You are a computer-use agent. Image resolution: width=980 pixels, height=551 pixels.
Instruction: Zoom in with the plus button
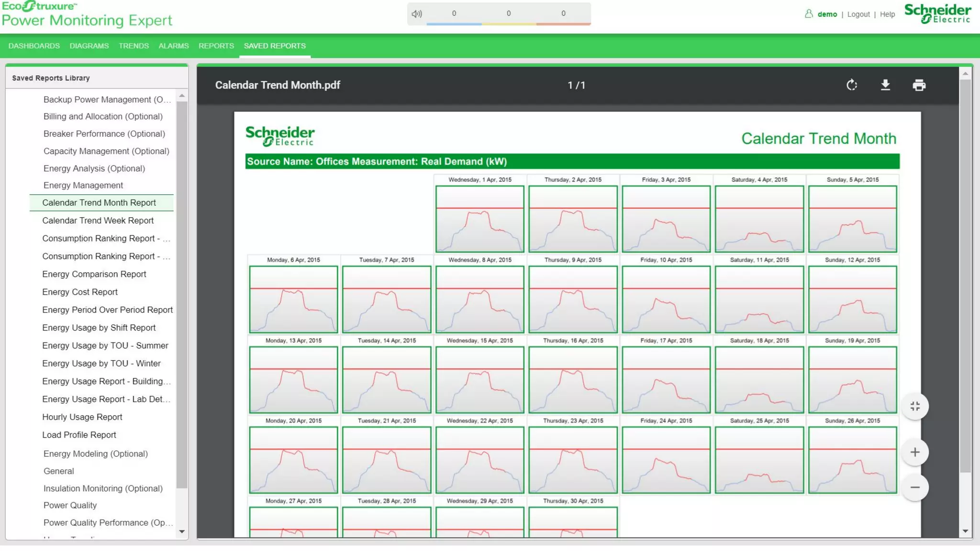(914, 452)
